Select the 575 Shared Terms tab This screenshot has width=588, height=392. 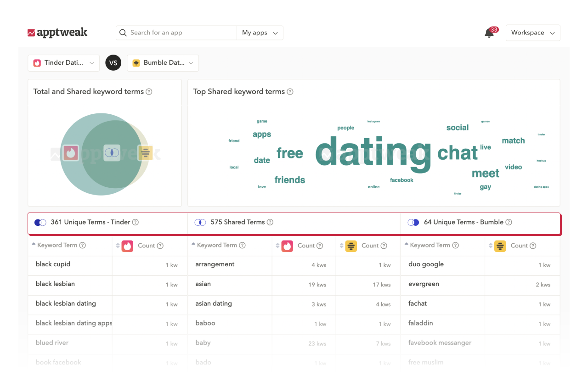point(294,223)
